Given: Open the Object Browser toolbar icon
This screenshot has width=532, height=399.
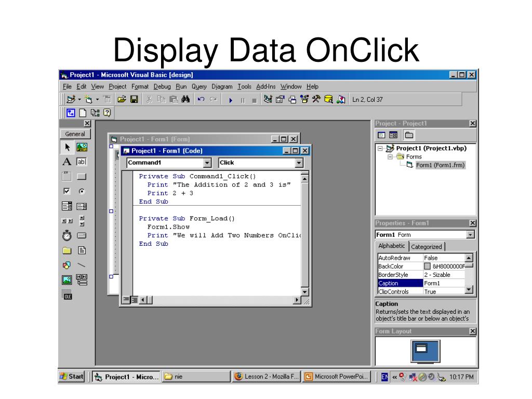Looking at the screenshot, I should pos(304,99).
